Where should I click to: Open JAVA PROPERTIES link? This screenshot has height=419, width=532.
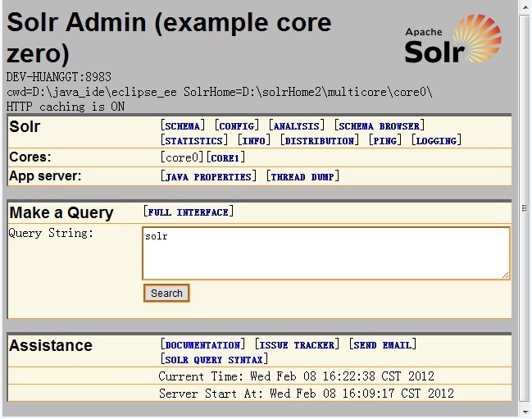tap(208, 177)
